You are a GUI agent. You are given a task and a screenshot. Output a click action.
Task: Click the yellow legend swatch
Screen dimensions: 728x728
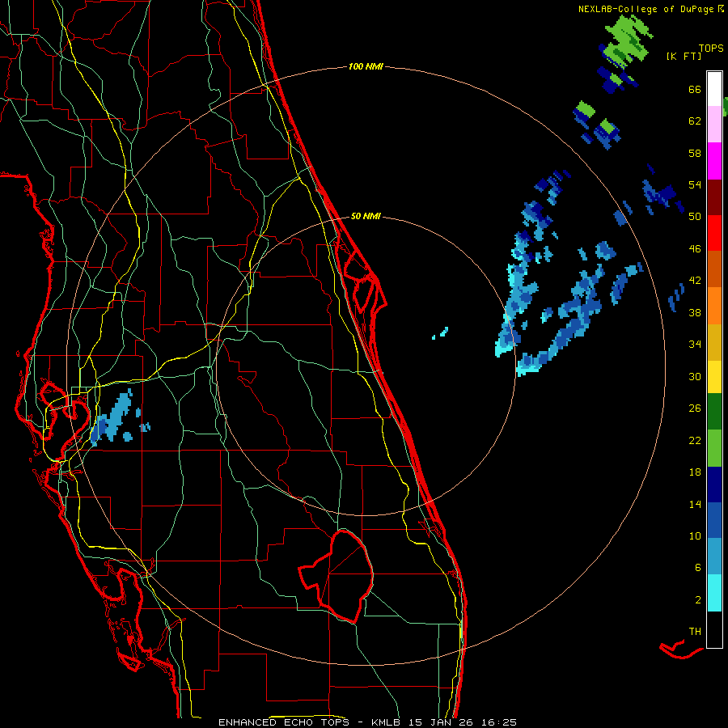[x=714, y=377]
